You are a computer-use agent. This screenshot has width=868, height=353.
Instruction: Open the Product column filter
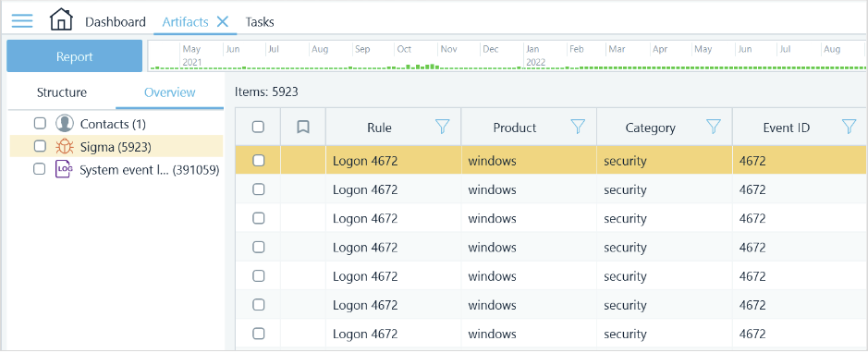coord(578,128)
